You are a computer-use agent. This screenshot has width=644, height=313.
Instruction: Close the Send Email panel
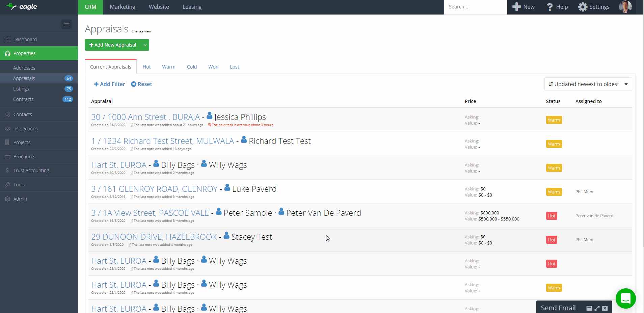605,308
